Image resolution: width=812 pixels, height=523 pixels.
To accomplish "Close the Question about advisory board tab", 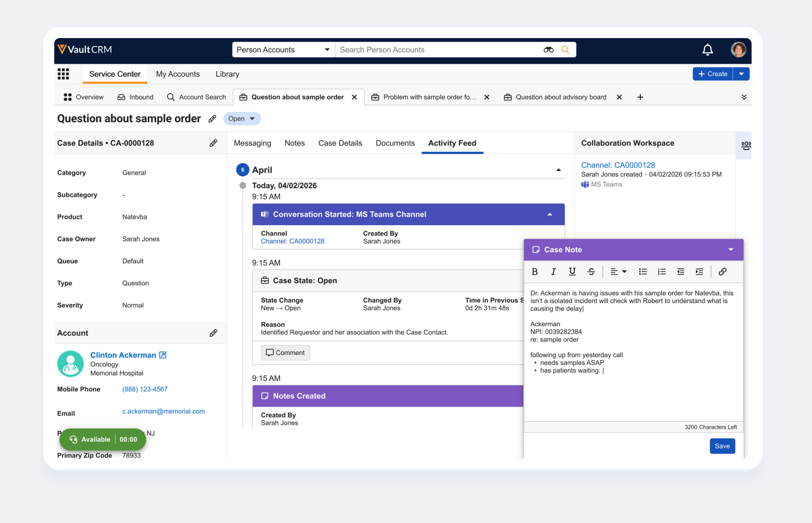I will [619, 97].
